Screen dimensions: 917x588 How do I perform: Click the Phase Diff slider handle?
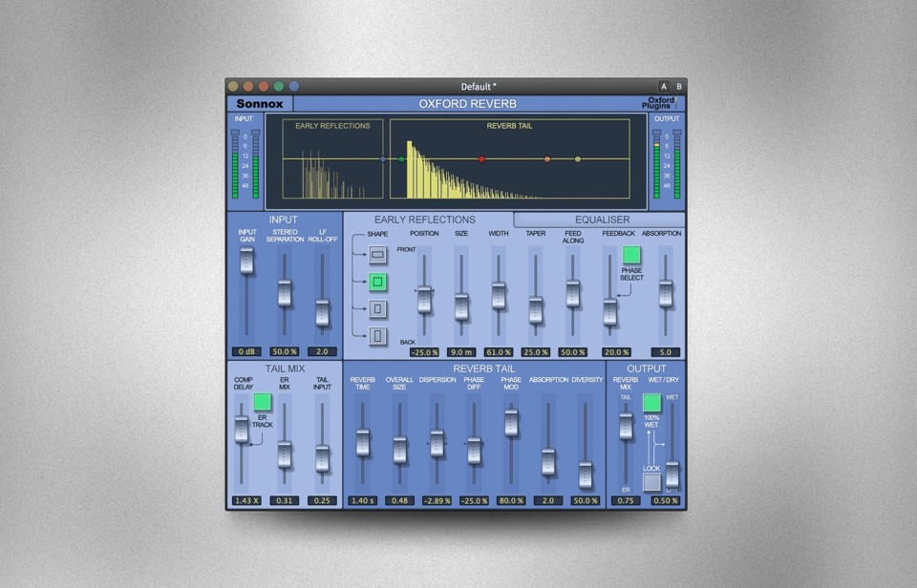coord(474,450)
